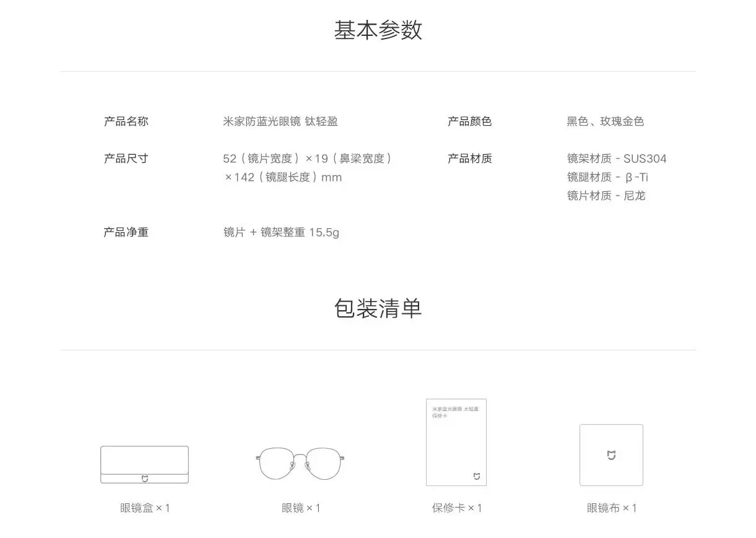Image resolution: width=756 pixels, height=538 pixels.
Task: Select the 基本参数 heading
Action: 378,30
